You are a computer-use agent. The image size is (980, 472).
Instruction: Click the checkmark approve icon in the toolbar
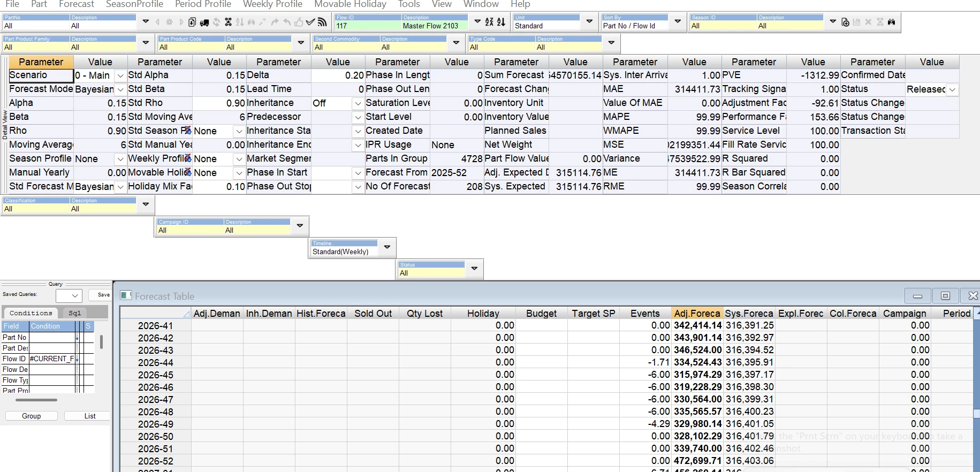310,22
